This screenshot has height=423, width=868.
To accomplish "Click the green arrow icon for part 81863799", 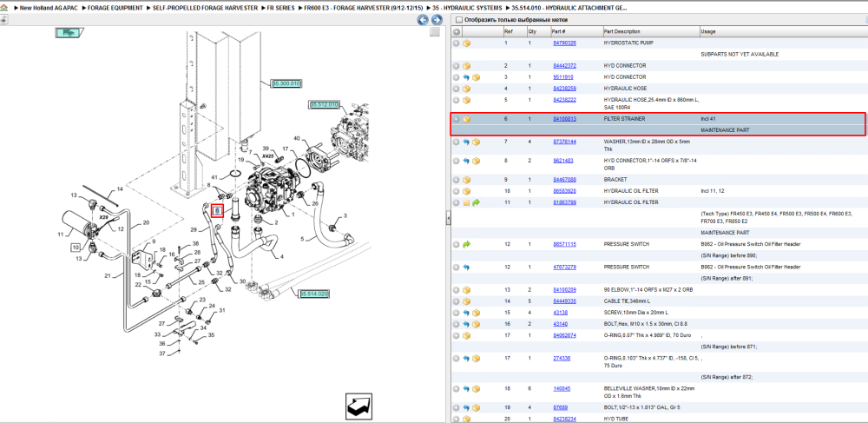I will pos(476,202).
